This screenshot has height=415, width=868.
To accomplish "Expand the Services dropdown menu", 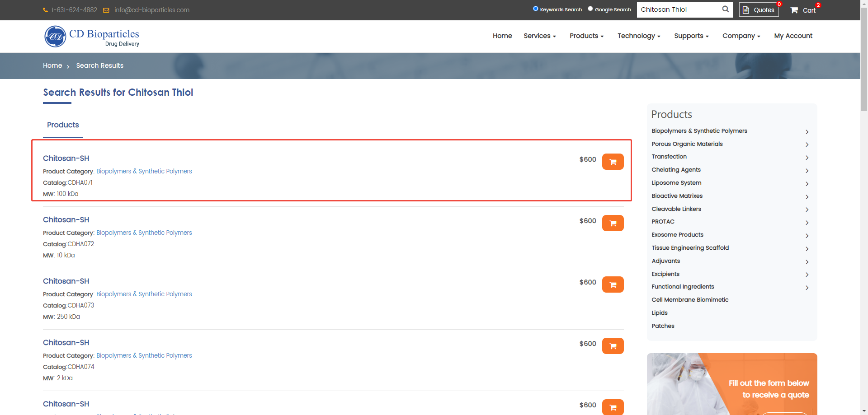I will coord(540,36).
